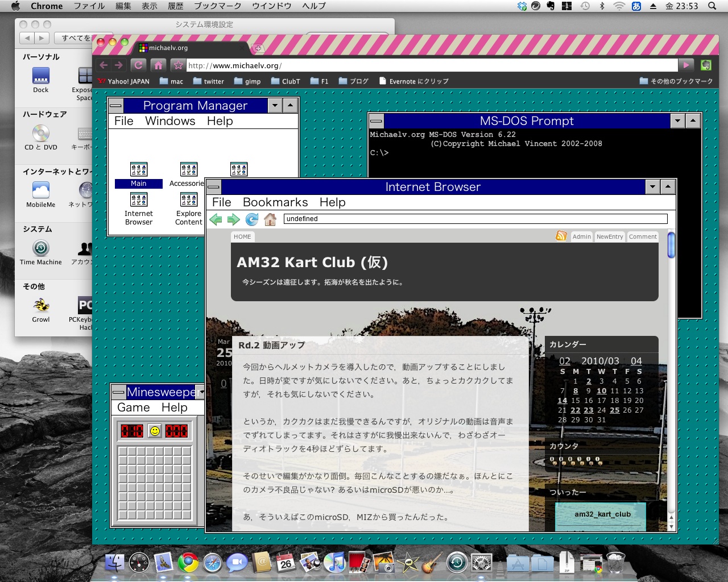Go to next month 04 in calendar

tap(636, 361)
